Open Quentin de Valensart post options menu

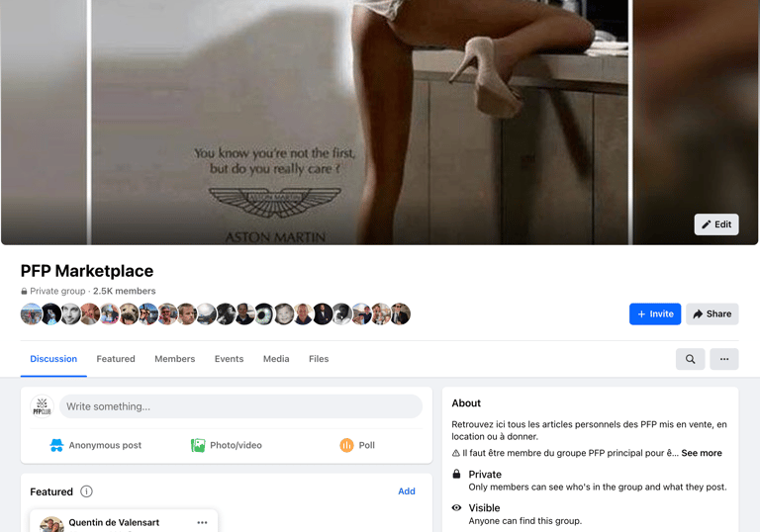coord(202,523)
